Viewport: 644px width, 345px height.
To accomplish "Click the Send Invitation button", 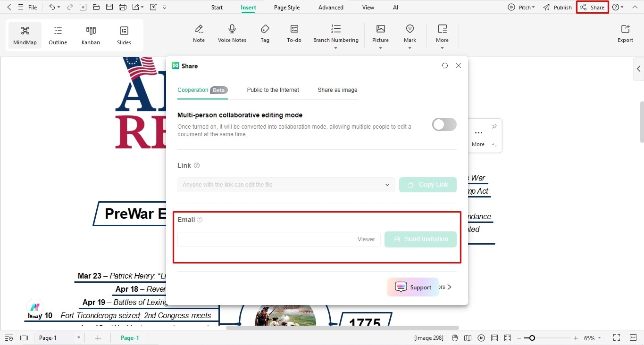I will tap(420, 239).
